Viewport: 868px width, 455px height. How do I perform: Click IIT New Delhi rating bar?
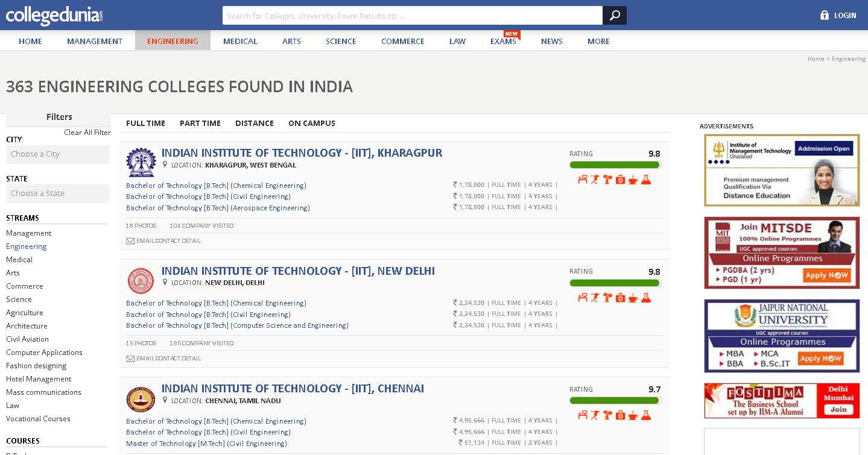pos(615,283)
